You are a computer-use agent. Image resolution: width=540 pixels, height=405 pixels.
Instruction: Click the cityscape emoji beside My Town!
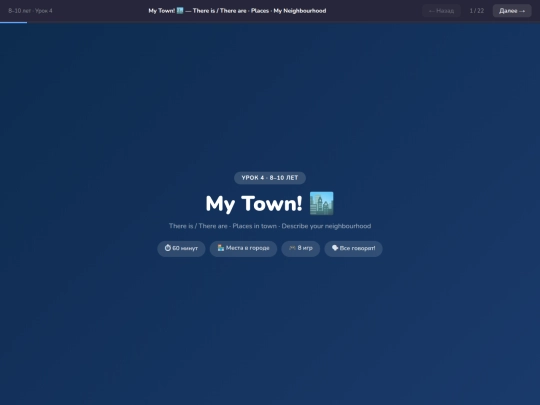(321, 203)
